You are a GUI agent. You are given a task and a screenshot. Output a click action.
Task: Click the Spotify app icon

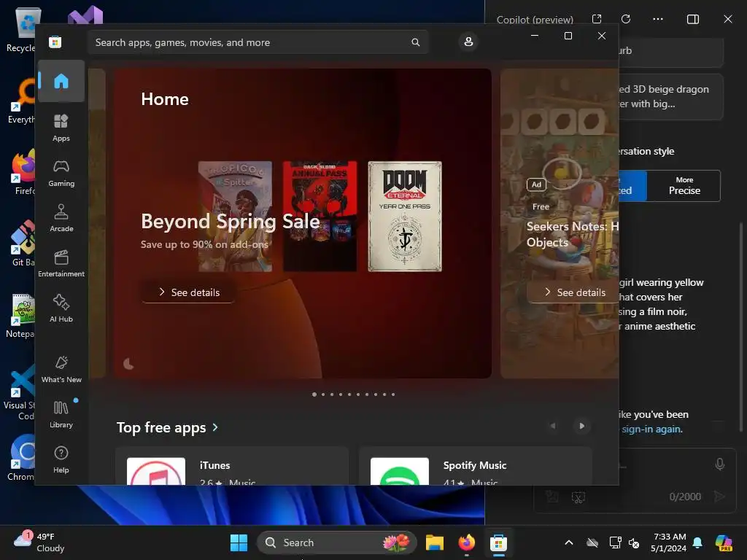pyautogui.click(x=399, y=472)
